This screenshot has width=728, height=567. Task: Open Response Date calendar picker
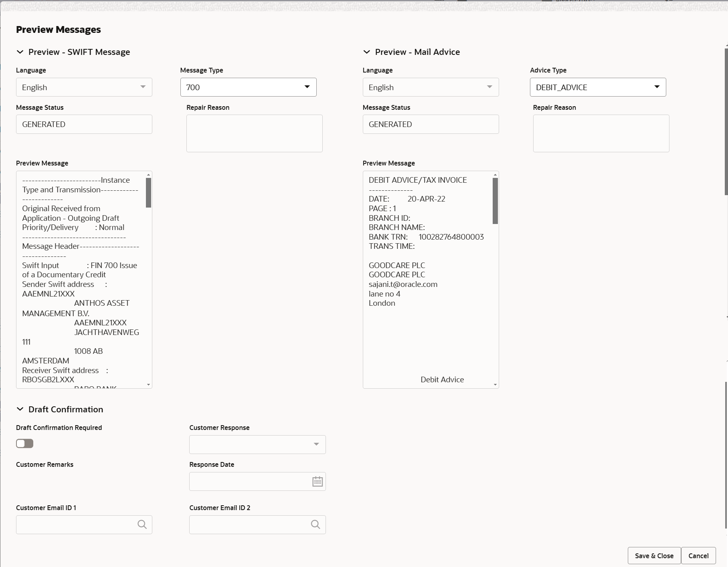pyautogui.click(x=317, y=481)
